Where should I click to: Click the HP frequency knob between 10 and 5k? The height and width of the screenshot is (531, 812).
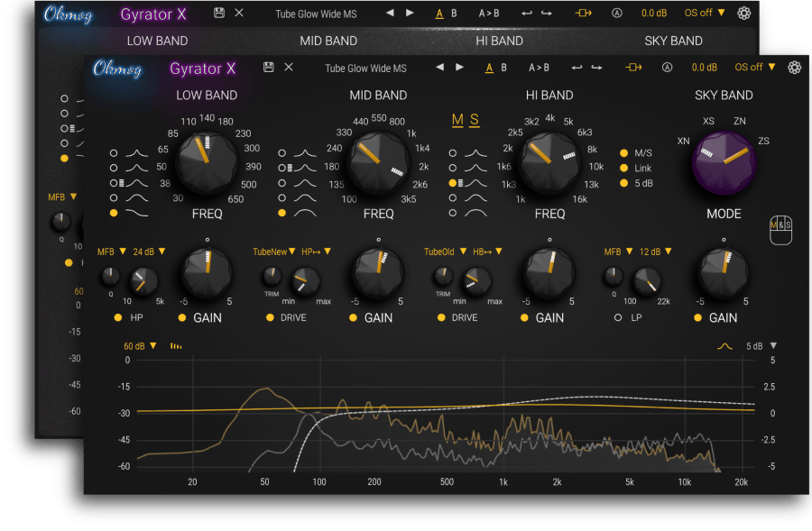click(x=143, y=281)
